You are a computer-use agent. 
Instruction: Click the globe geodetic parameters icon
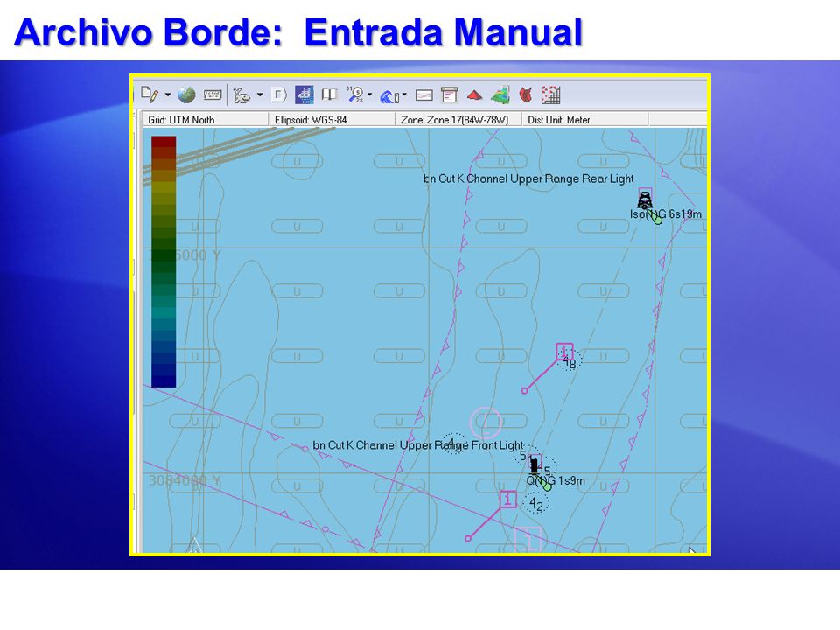186,94
